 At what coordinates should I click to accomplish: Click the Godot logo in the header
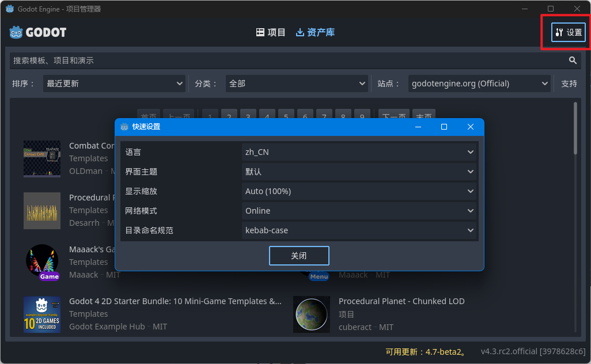coord(37,32)
